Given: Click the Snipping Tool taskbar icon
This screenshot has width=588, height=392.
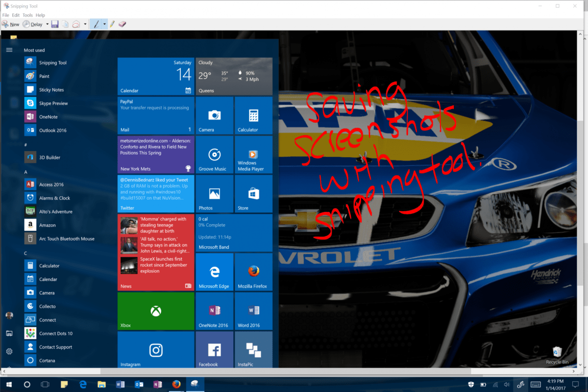Looking at the screenshot, I should [195, 384].
